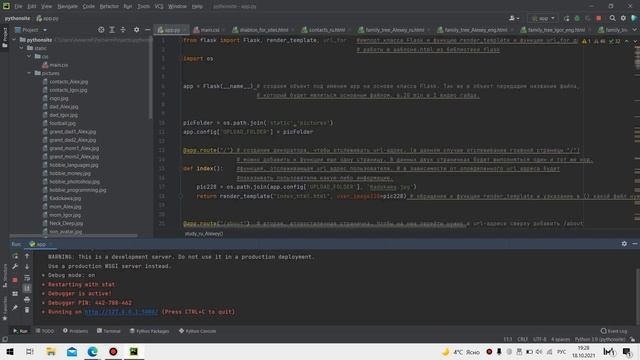This screenshot has height=360, width=640.
Task: Click Run app green arrow in main toolbar
Action: (x=567, y=18)
